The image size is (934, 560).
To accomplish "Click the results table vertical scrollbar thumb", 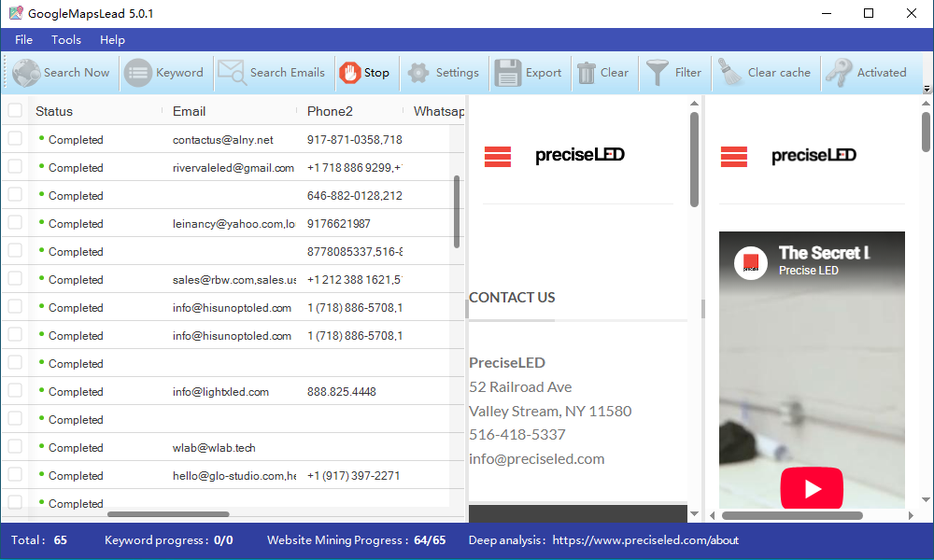I will coord(457,211).
